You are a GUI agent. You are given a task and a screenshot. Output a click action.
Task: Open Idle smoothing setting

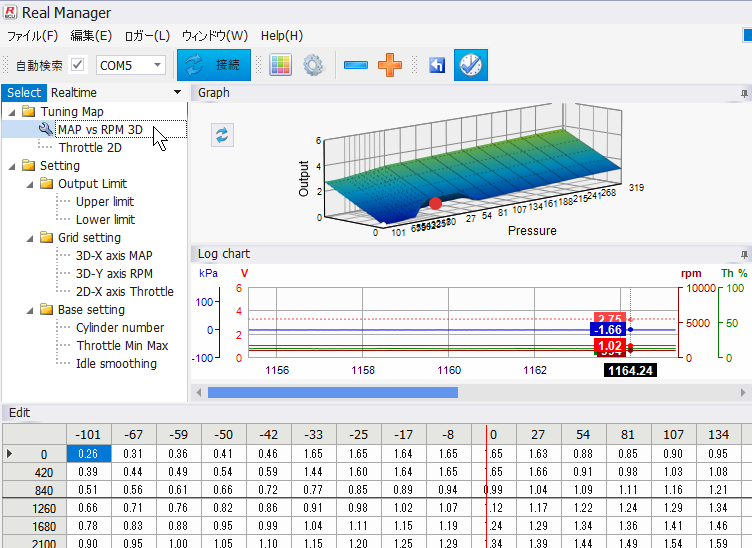[x=116, y=363]
